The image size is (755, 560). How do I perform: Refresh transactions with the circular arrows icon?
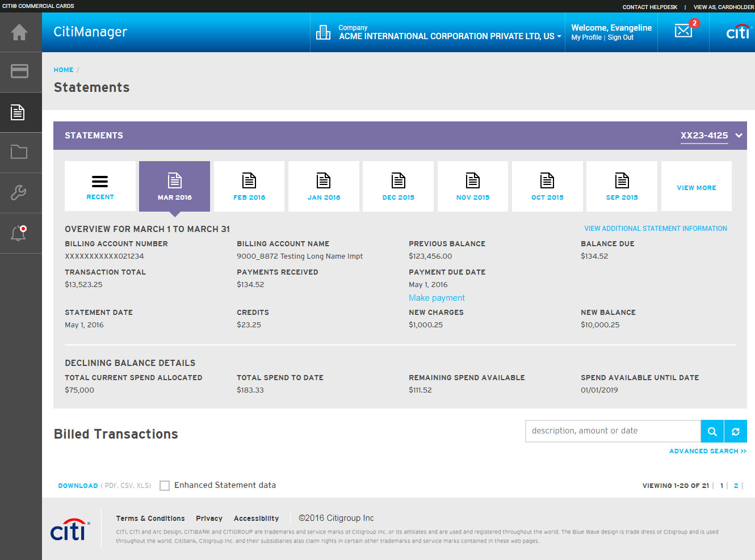click(x=736, y=431)
